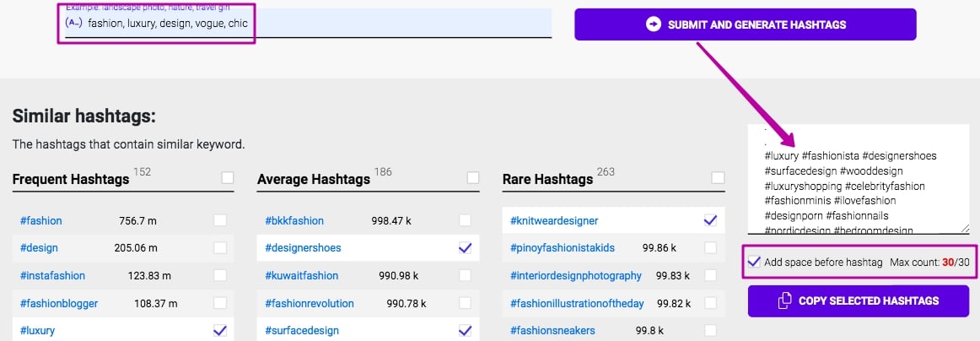Click the Similar hashtags heading
The width and height of the screenshot is (980, 341).
pos(83,116)
